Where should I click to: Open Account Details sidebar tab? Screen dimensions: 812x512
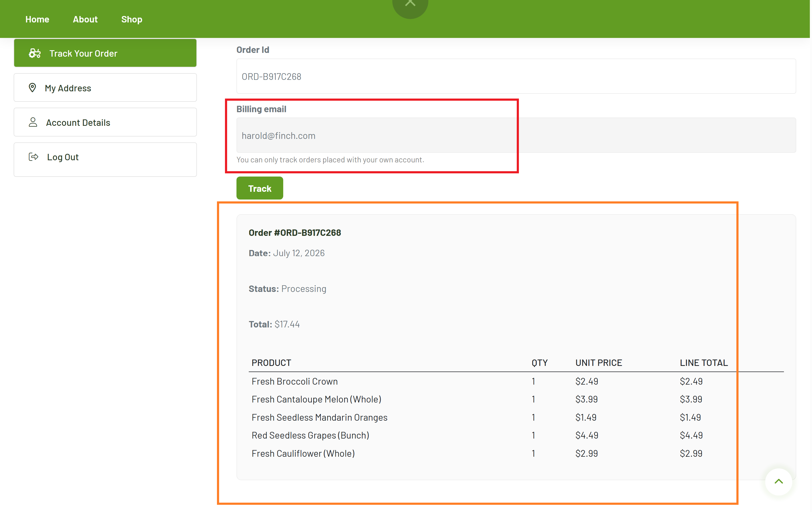point(105,122)
